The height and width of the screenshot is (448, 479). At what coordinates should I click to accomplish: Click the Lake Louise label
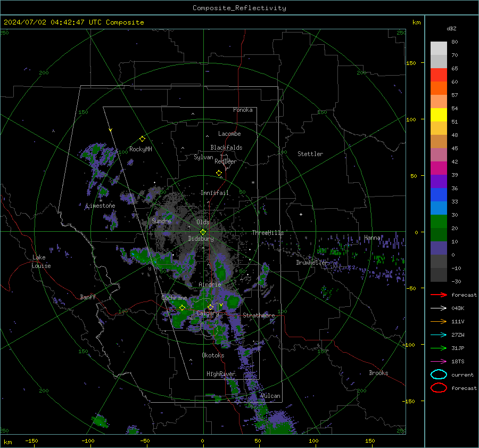(42, 262)
